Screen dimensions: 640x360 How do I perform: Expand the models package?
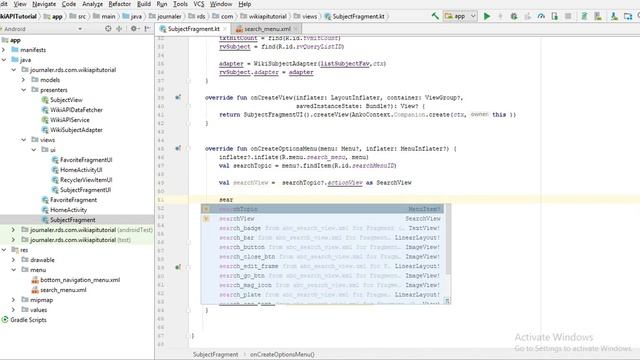[x=24, y=80]
